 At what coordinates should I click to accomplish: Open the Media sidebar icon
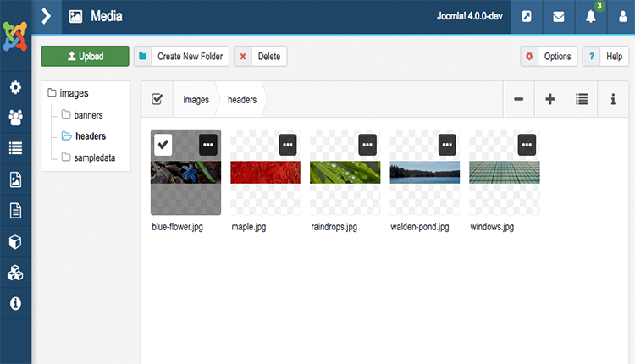coord(15,179)
